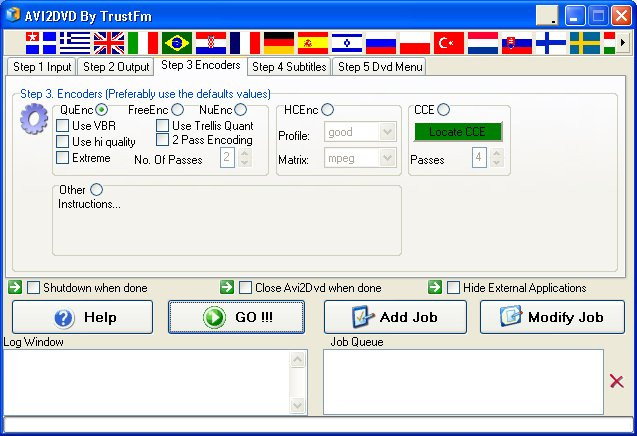
Task: Pick the Finnish flag language
Action: pyautogui.click(x=551, y=43)
